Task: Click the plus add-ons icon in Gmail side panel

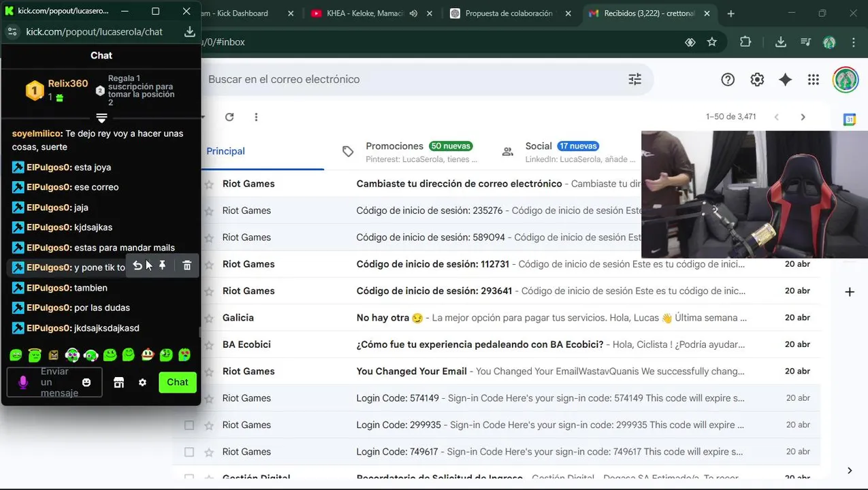Action: pyautogui.click(x=850, y=292)
